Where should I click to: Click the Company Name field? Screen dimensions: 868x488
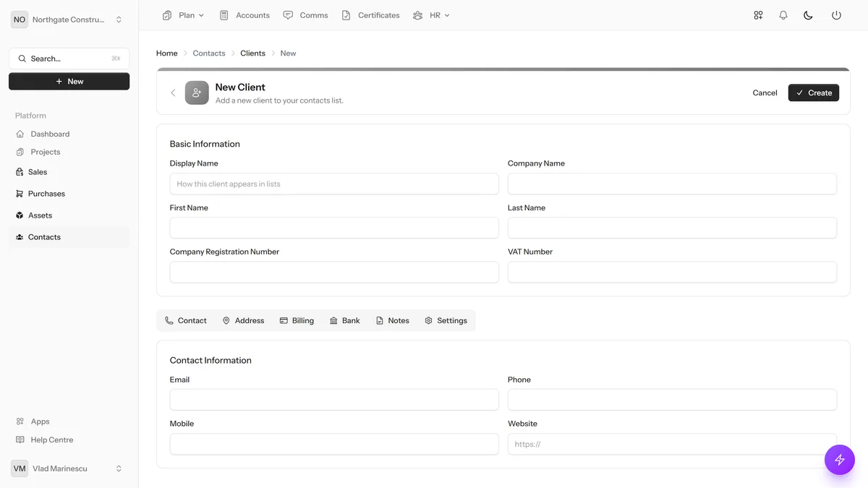pos(672,184)
